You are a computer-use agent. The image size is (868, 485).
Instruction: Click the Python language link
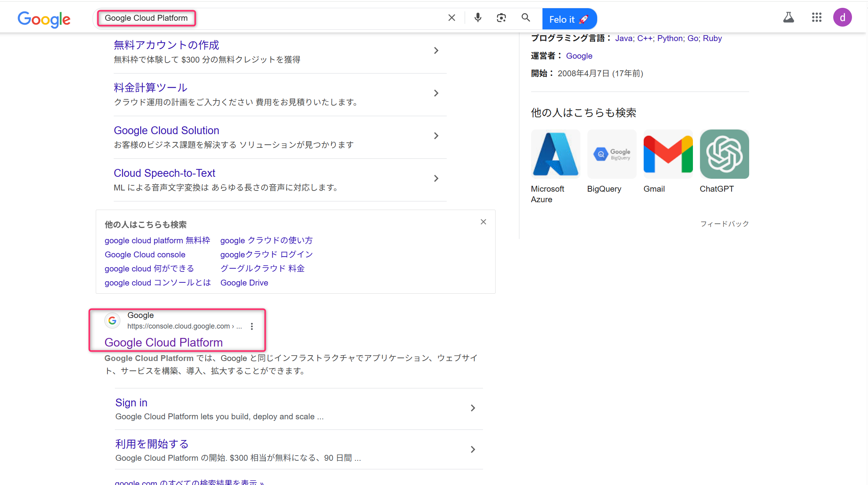coord(670,38)
